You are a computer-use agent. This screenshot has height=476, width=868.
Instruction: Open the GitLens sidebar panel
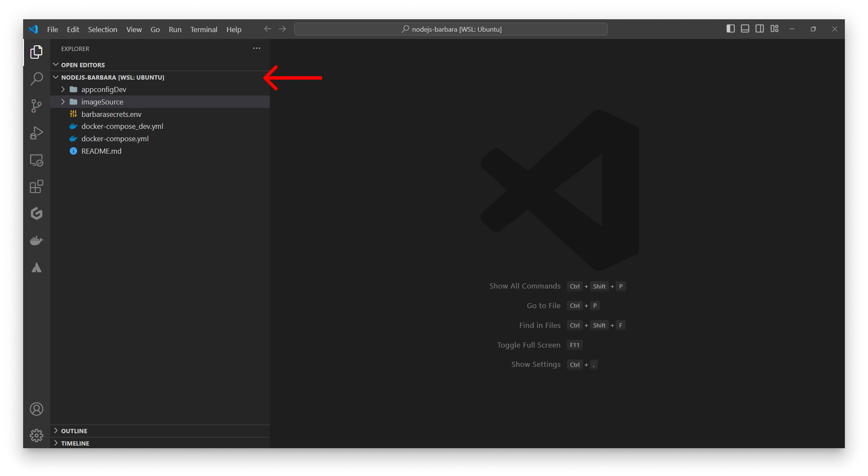[x=37, y=214]
